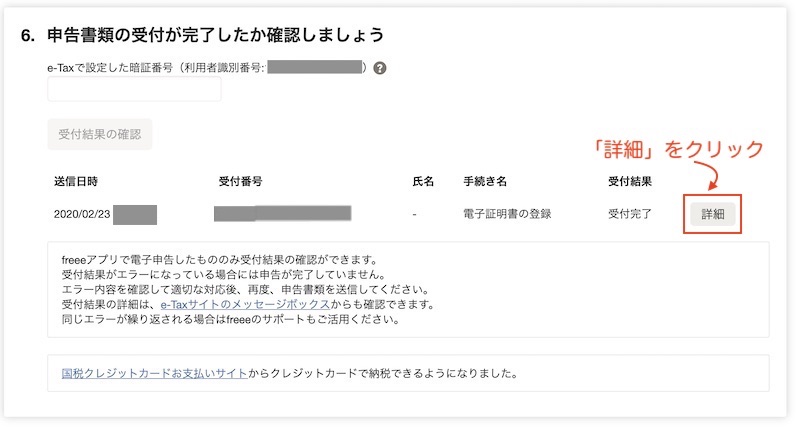
Task: Click the 受付完了 status cell
Action: pos(630,214)
